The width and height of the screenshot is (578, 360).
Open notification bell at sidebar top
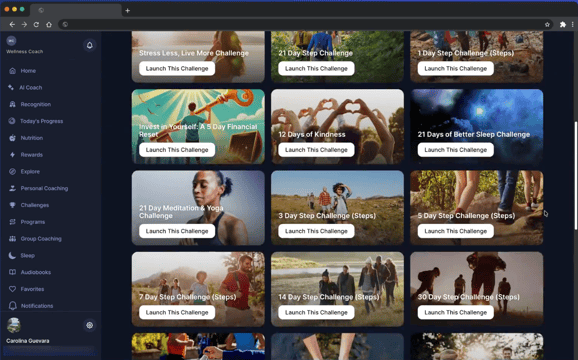[90, 45]
